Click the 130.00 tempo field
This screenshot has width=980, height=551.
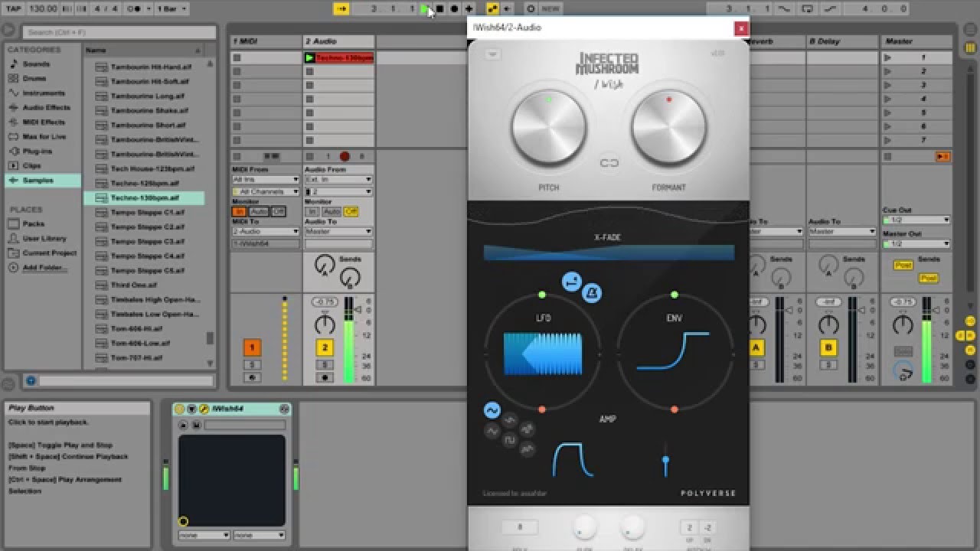click(x=42, y=8)
